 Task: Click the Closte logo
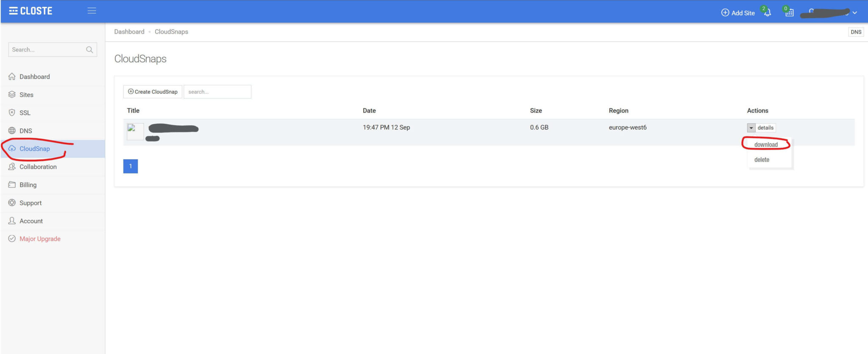(31, 11)
